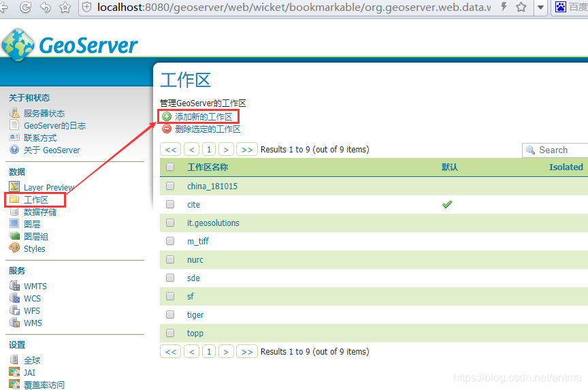Click the 工作区 folder icon in sidebar

14,199
